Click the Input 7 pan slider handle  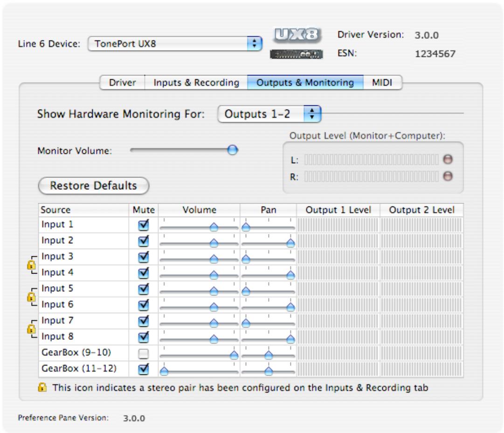pos(246,323)
